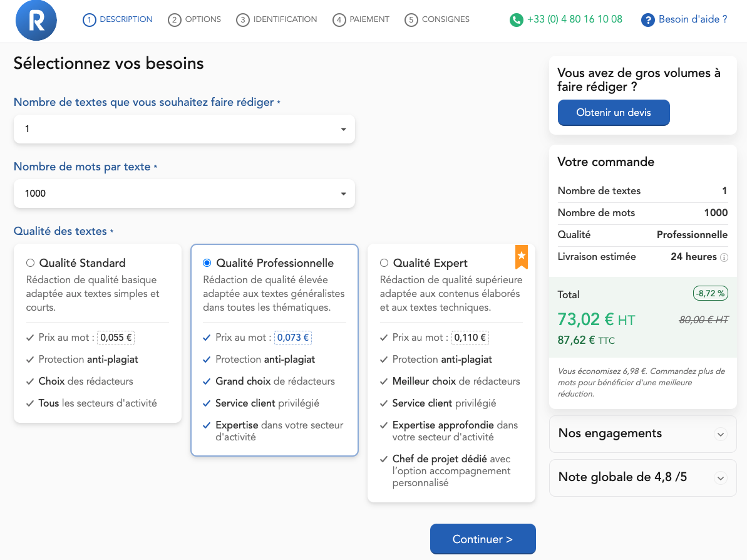Click the Continuer button
This screenshot has height=560, width=747.
click(483, 539)
